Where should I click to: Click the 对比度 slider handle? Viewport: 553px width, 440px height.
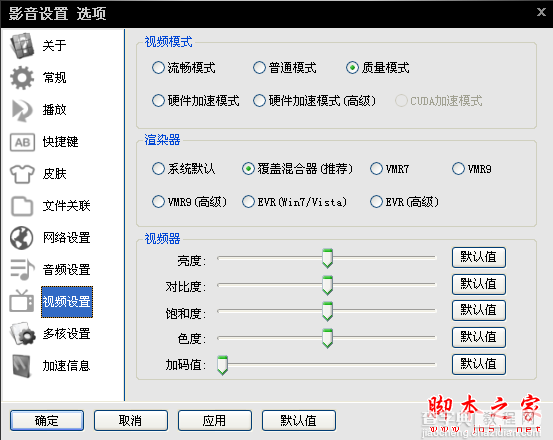327,285
